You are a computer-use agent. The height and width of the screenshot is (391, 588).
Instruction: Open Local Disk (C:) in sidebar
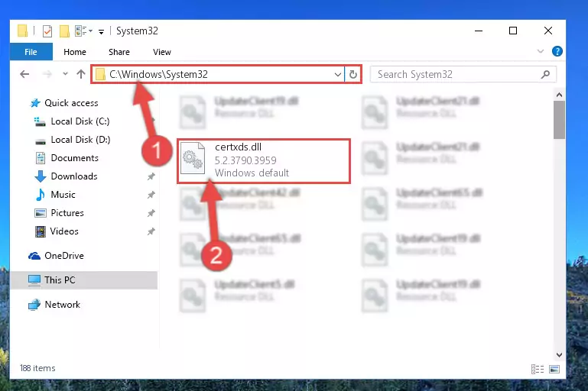80,121
